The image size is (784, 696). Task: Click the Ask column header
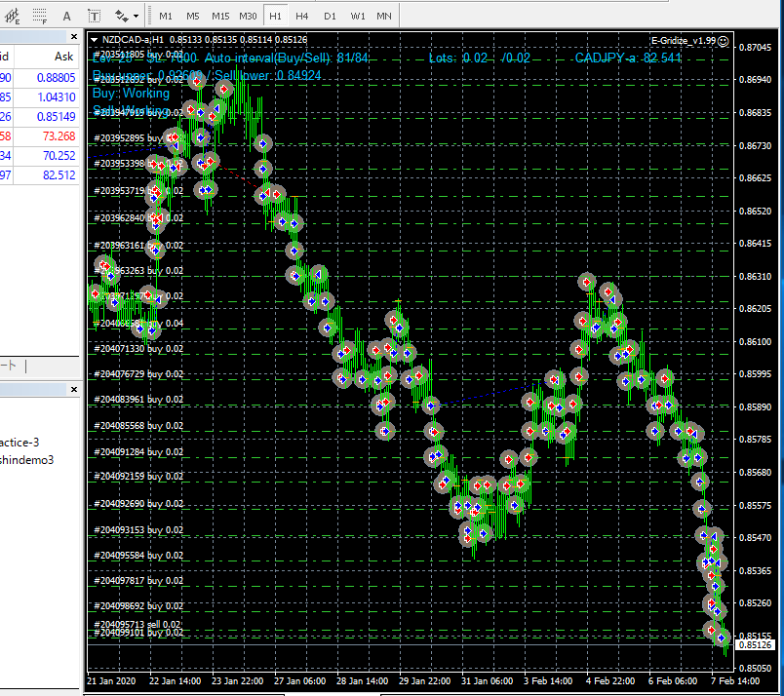click(x=63, y=57)
